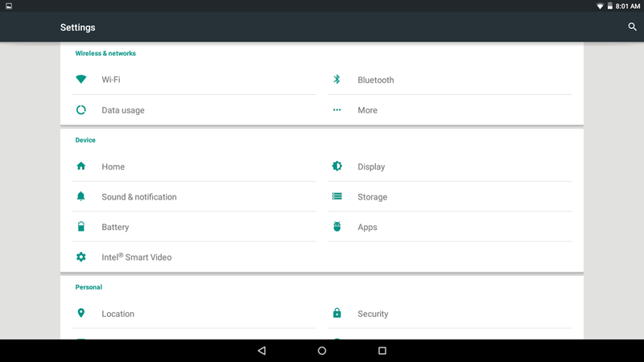The image size is (644, 362).
Task: Open Bluetooth settings
Action: pyautogui.click(x=450, y=80)
